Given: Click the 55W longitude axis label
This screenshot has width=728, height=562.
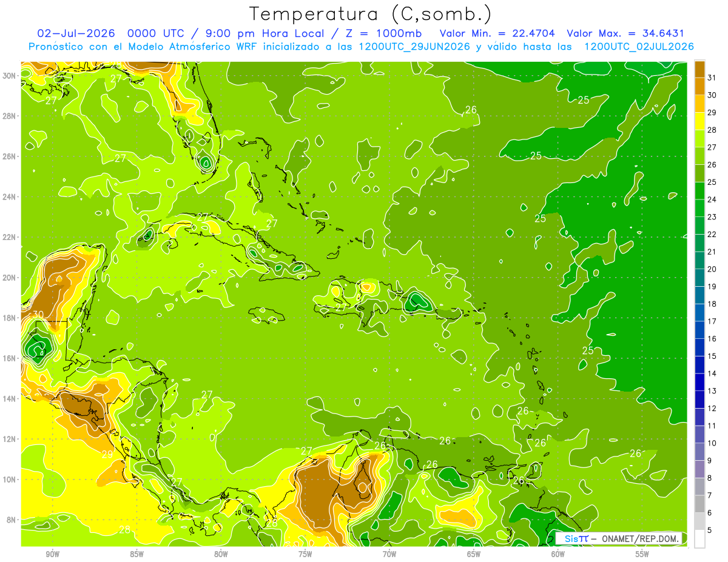Looking at the screenshot, I should pos(642,554).
